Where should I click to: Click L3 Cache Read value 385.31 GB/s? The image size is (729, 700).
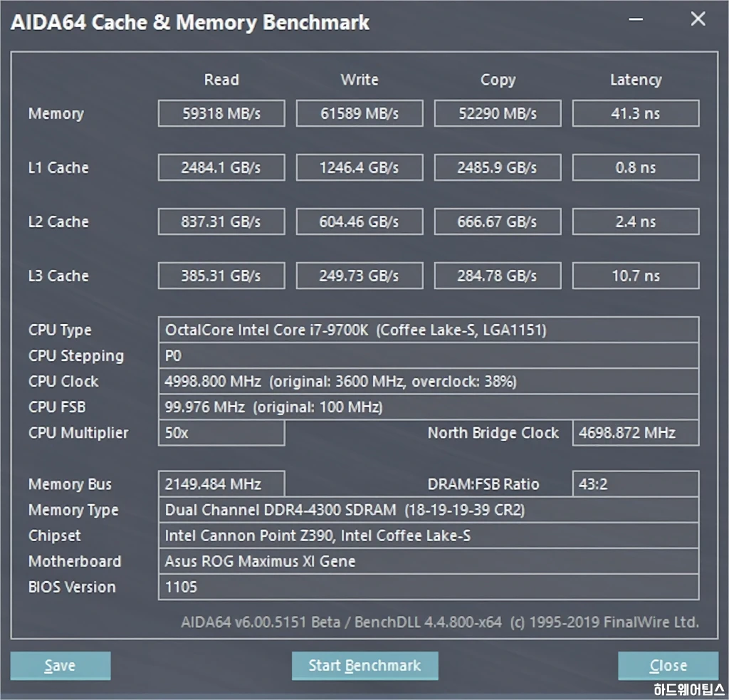point(221,276)
